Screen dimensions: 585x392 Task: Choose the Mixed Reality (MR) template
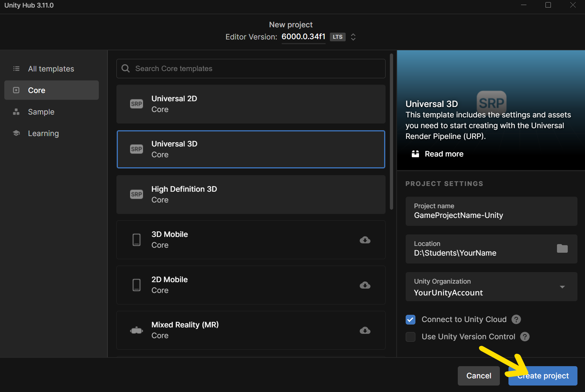click(x=251, y=330)
